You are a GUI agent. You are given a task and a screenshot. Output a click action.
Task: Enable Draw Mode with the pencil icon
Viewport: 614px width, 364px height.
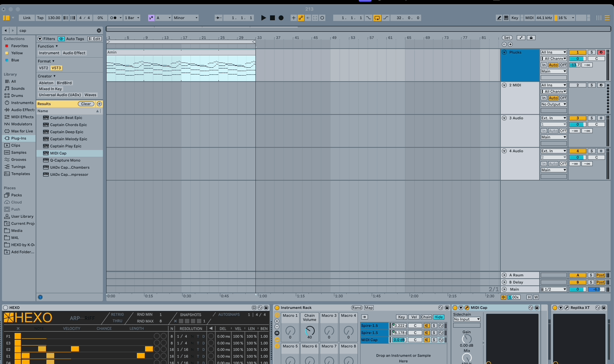(499, 18)
